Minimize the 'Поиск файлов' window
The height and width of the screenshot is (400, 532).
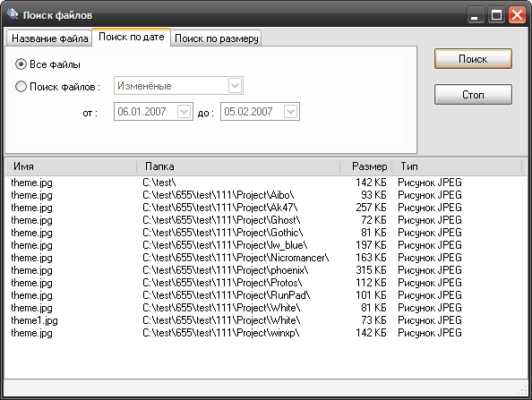coord(475,15)
